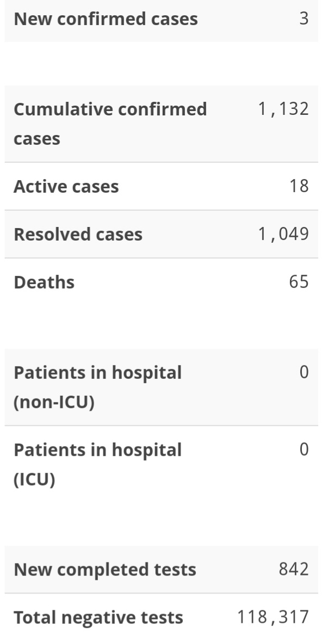Select the New confirmed cases label
The height and width of the screenshot is (644, 334).
click(x=106, y=19)
